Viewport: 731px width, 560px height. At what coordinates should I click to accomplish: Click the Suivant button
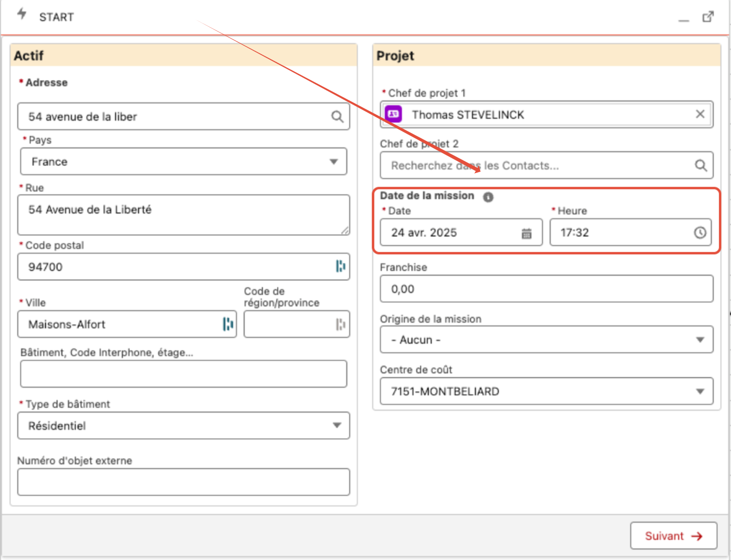[x=673, y=536]
